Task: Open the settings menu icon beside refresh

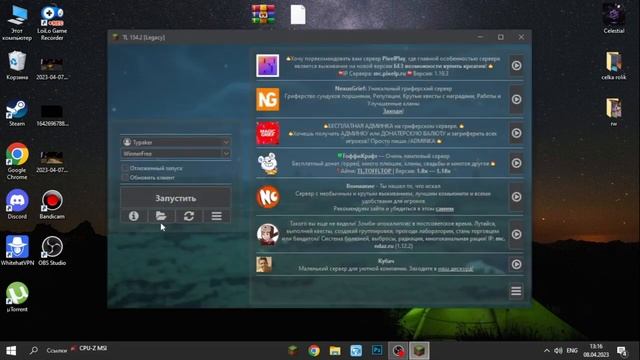Action: coord(217,216)
